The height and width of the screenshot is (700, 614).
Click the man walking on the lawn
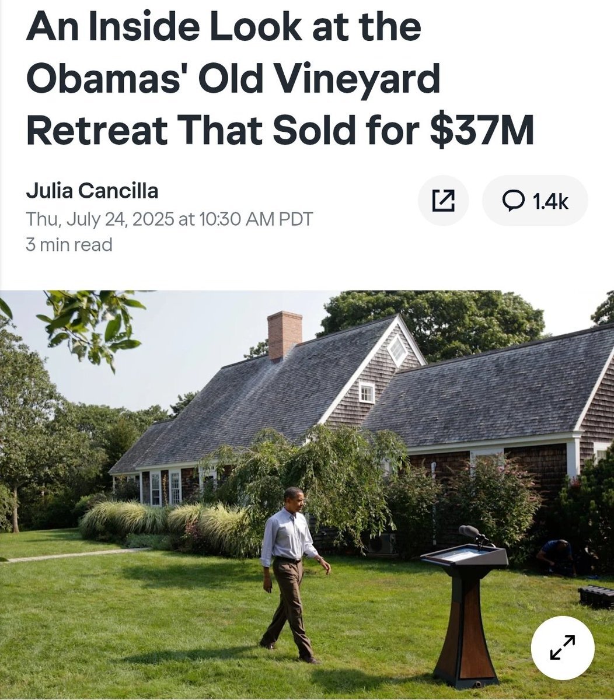[x=292, y=575]
